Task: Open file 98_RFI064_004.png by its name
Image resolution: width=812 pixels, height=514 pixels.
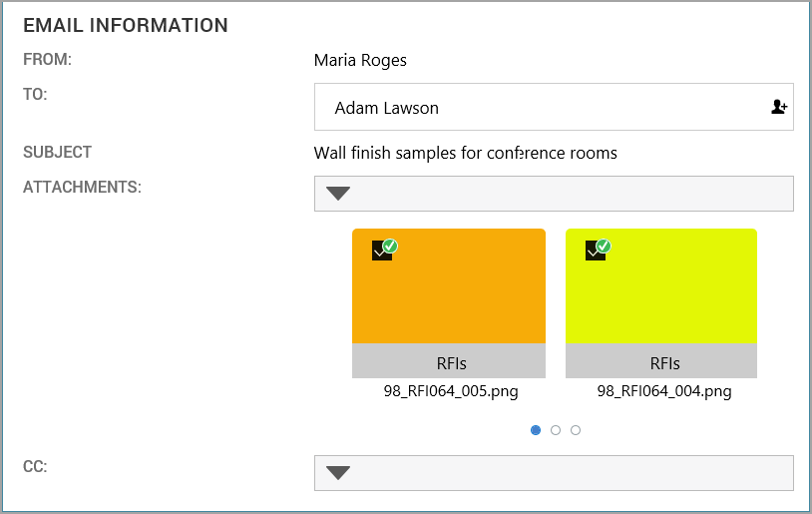Action: pos(664,391)
